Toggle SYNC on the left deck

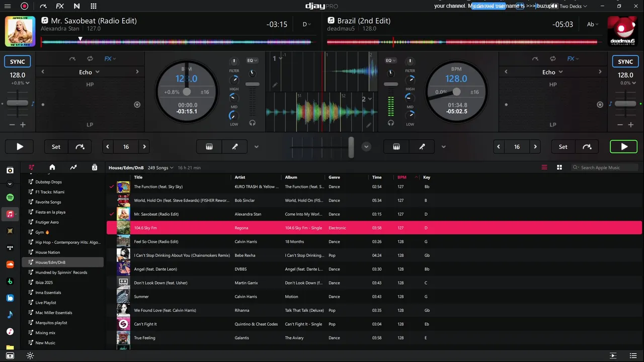coord(18,61)
